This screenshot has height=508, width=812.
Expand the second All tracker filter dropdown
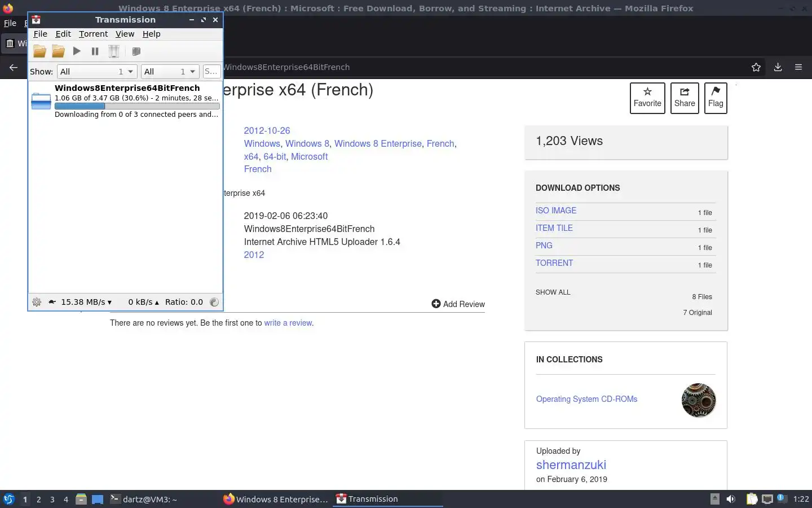coord(170,72)
